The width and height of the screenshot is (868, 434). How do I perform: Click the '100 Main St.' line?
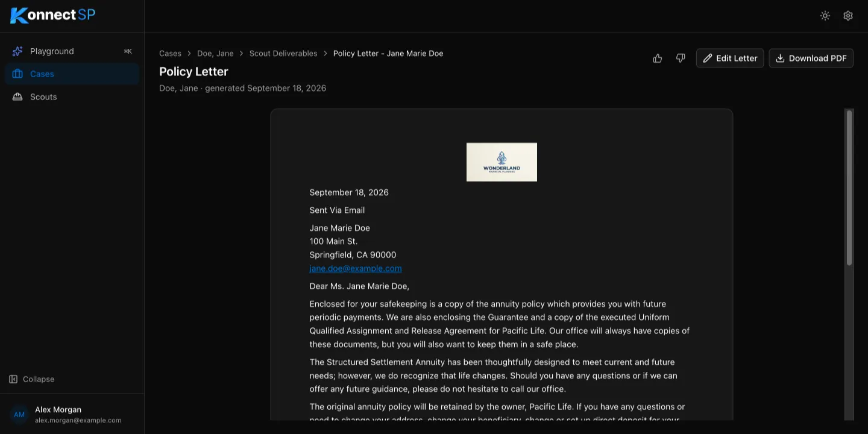click(x=333, y=242)
